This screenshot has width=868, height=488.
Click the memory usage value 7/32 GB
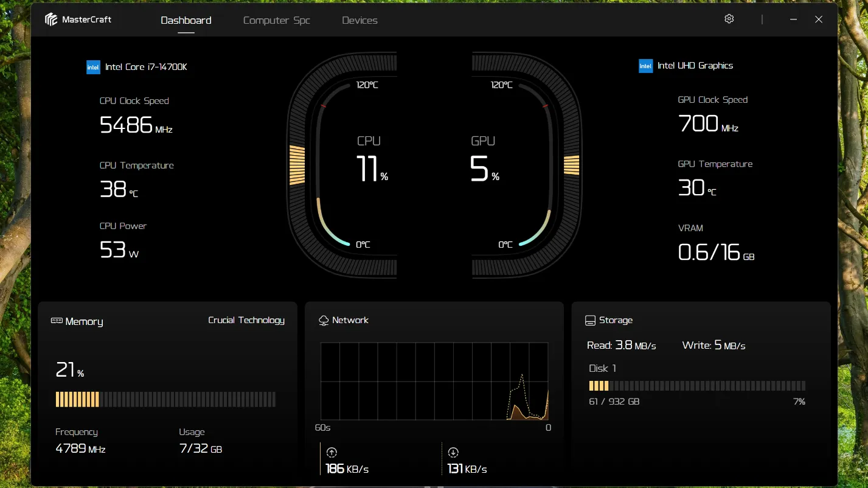pyautogui.click(x=200, y=449)
